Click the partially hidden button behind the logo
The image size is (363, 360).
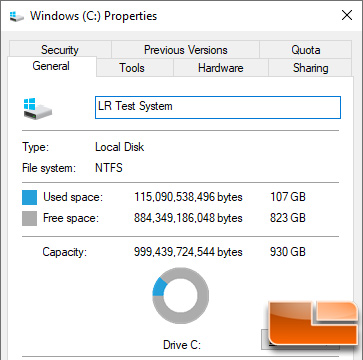[x=265, y=339]
